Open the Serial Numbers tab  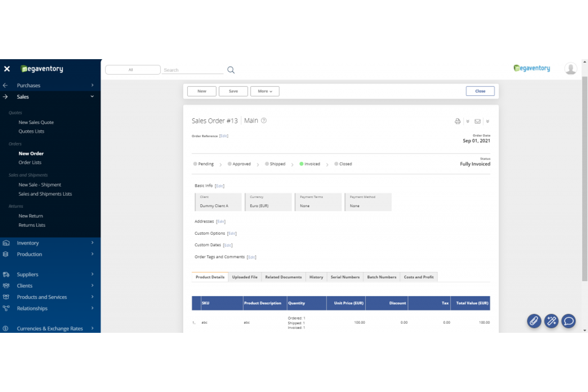coord(345,277)
